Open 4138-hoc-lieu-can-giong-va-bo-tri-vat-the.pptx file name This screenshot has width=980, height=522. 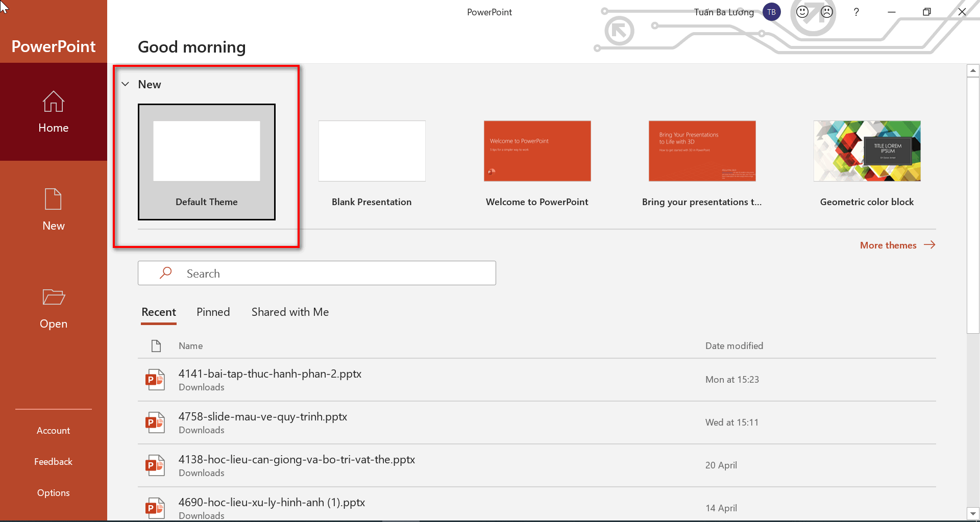tap(297, 459)
